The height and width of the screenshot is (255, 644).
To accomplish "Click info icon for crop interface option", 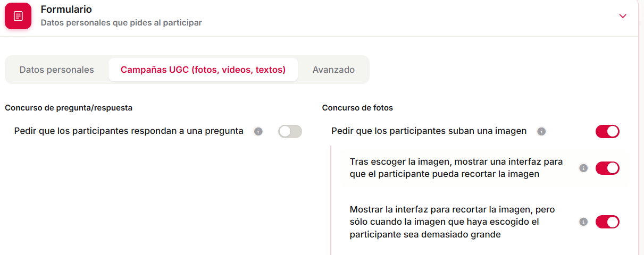I will (583, 168).
